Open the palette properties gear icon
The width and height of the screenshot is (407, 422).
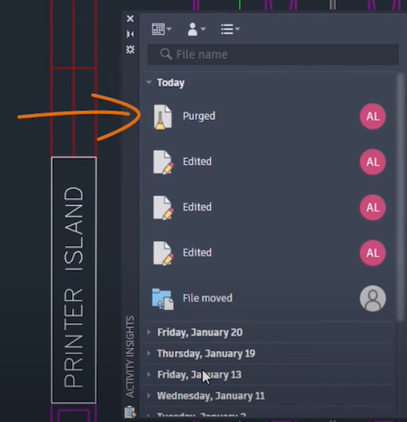pyautogui.click(x=130, y=50)
